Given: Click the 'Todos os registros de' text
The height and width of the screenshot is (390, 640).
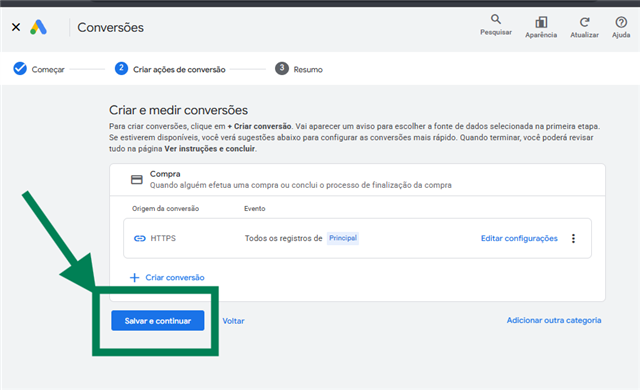Looking at the screenshot, I should pyautogui.click(x=283, y=238).
